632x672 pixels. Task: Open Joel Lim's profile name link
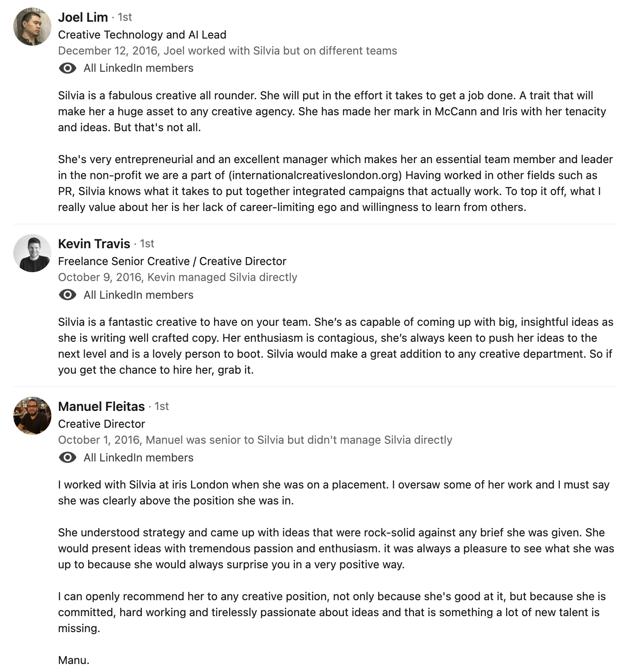click(x=83, y=17)
